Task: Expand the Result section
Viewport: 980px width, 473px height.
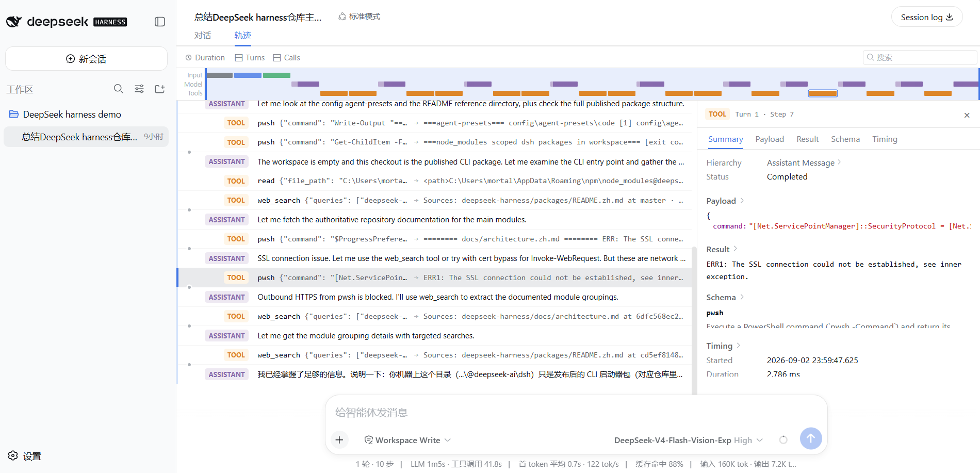Action: coord(722,249)
